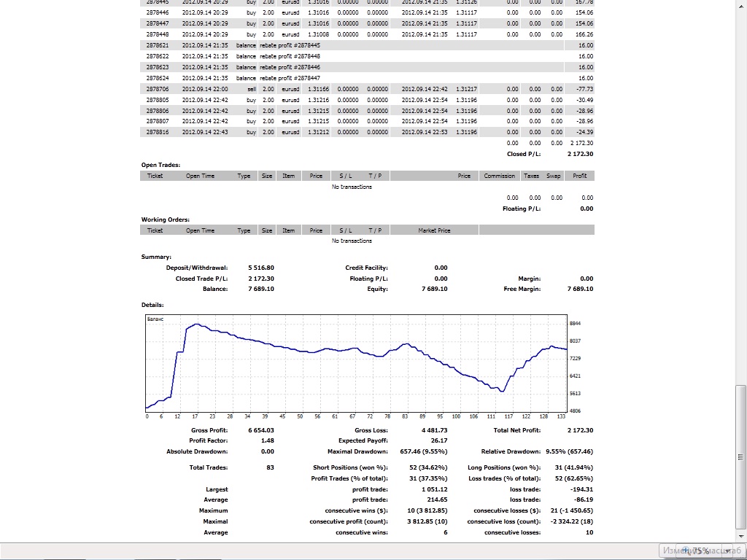747x560 pixels.
Task: Select consecutive loss -2 324.22 (18)
Action: pos(572,521)
